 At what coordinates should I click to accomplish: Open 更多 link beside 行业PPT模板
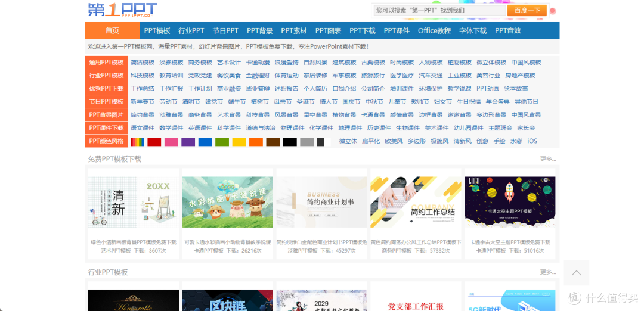click(x=548, y=272)
